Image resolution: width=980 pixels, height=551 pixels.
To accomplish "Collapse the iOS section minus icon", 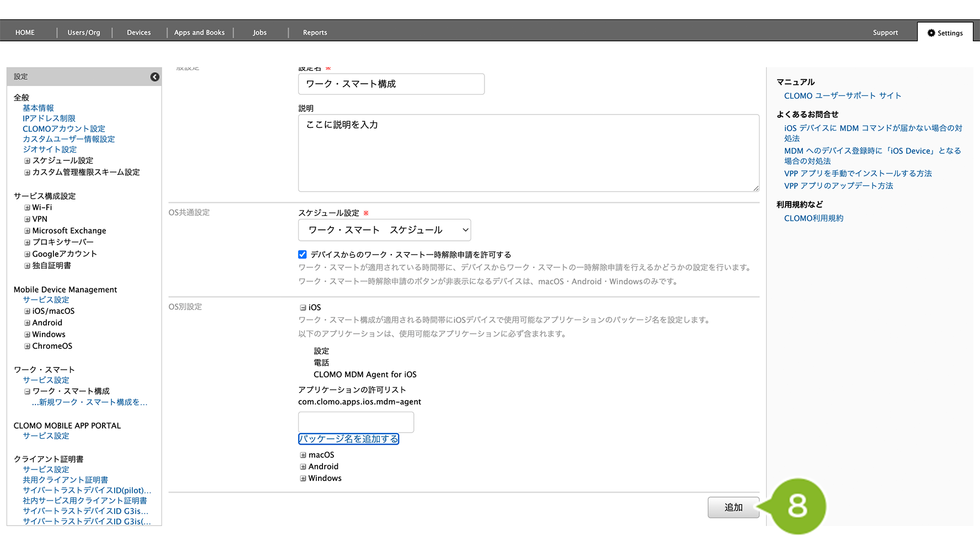I will (303, 307).
